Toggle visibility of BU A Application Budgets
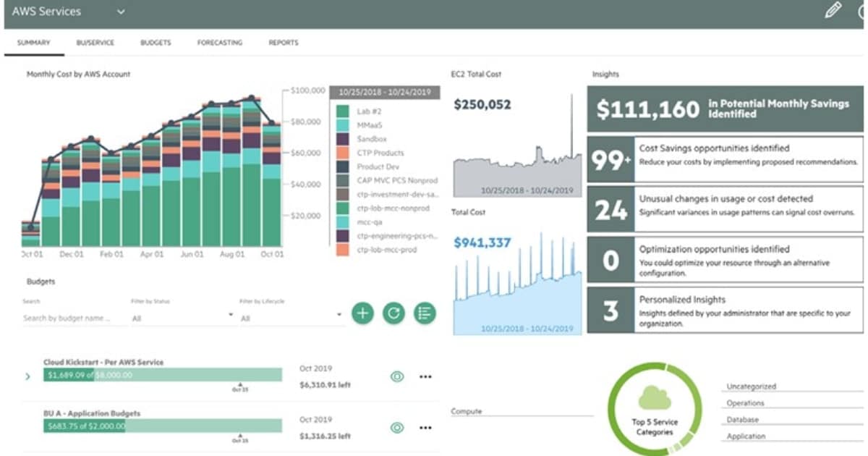This screenshot has width=868, height=456. point(396,428)
